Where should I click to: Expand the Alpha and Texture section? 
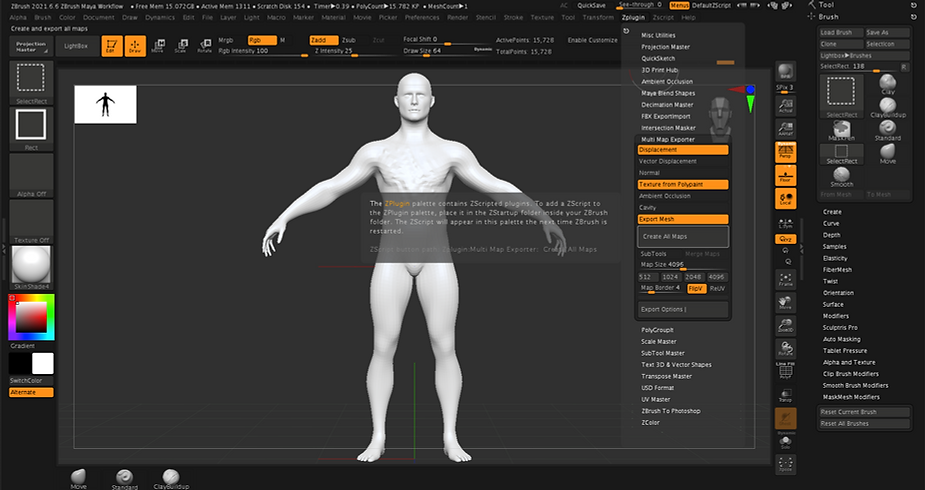(x=849, y=362)
